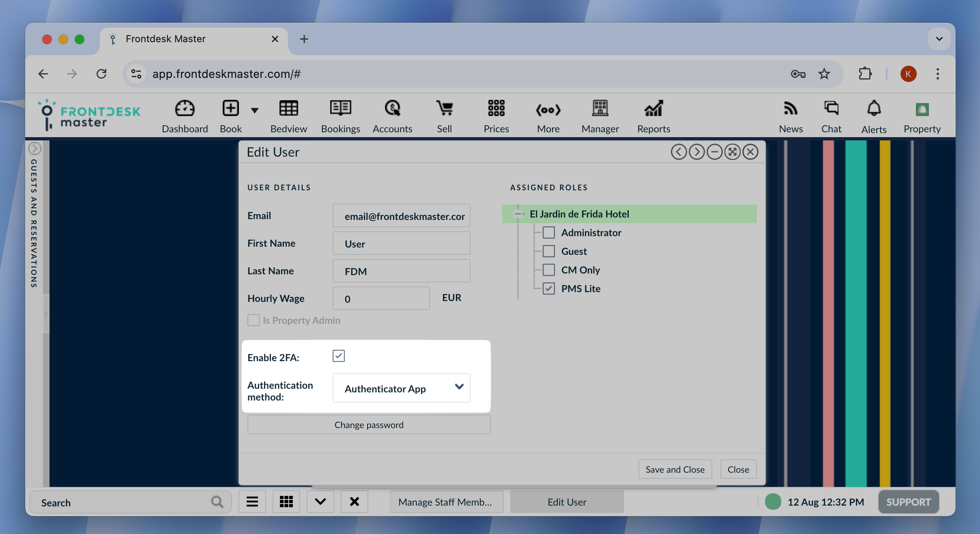Open the Reports chart icon
The width and height of the screenshot is (980, 534).
(x=653, y=108)
